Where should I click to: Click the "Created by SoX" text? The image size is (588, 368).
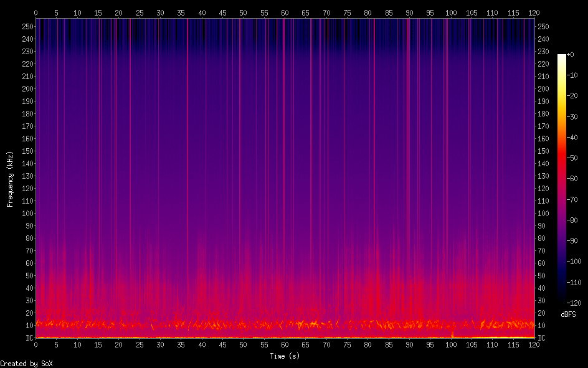coord(26,363)
